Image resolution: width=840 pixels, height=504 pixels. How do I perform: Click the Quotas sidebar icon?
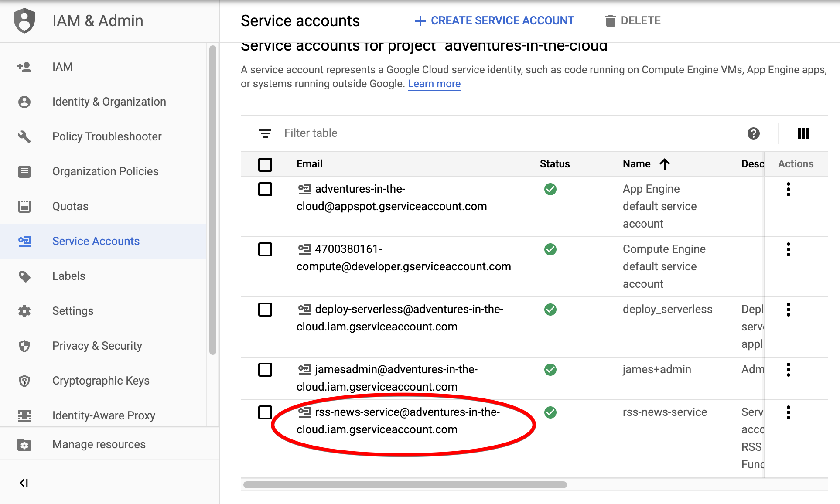(24, 206)
